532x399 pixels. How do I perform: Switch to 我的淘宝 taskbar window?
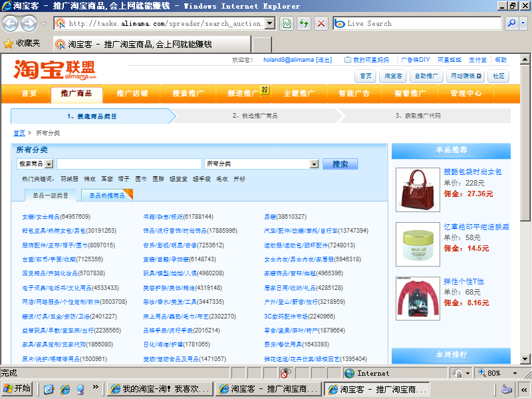pos(160,389)
